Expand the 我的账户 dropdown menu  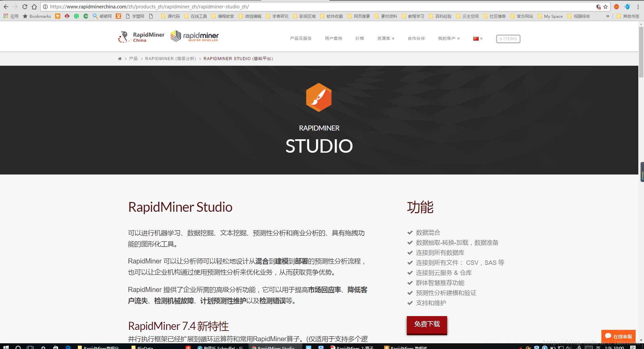click(449, 39)
